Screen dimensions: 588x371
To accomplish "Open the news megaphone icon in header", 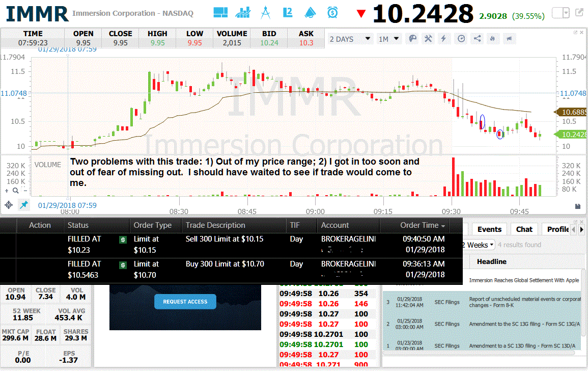I will (x=310, y=12).
